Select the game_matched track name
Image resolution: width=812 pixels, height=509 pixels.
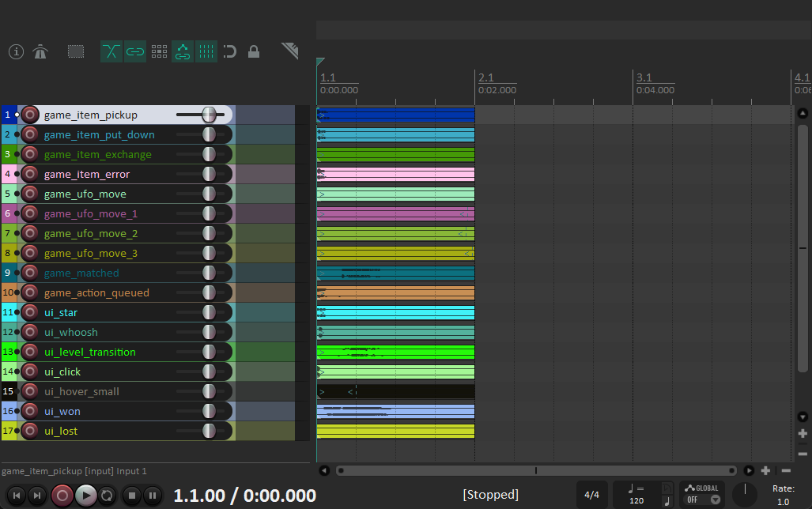point(81,273)
